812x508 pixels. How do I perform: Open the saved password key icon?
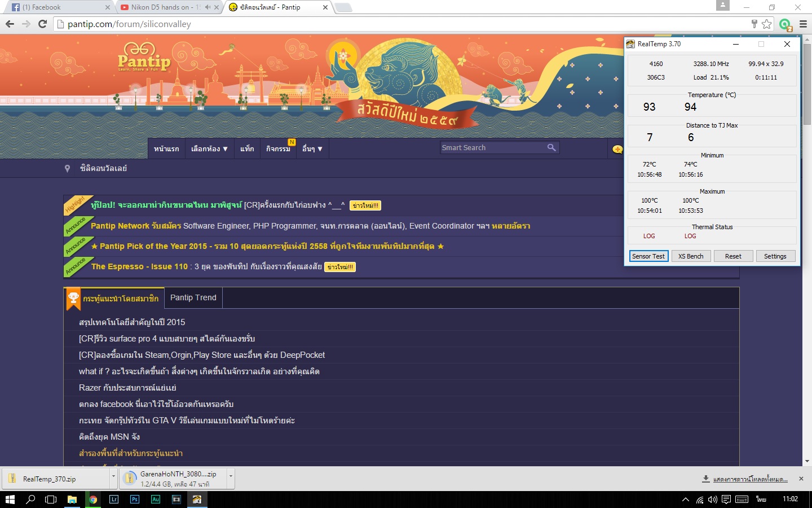tap(754, 24)
